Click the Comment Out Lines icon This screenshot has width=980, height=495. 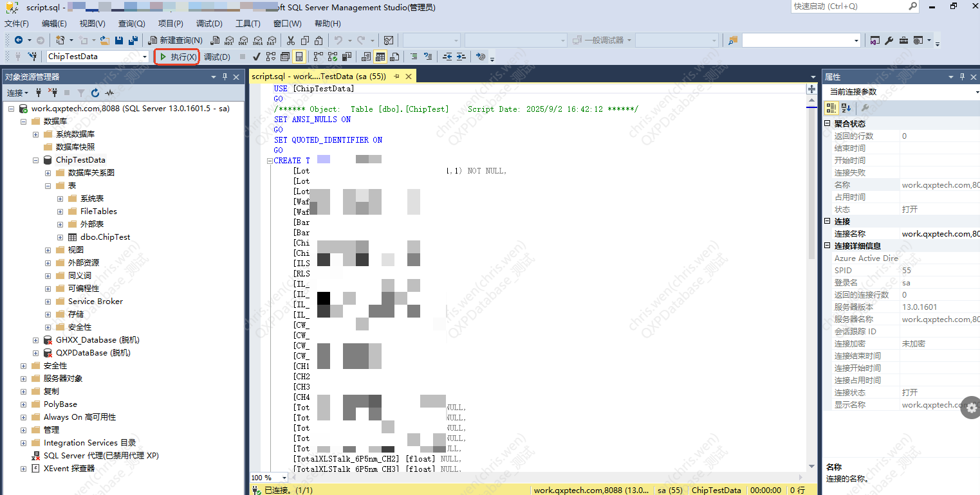pos(412,57)
